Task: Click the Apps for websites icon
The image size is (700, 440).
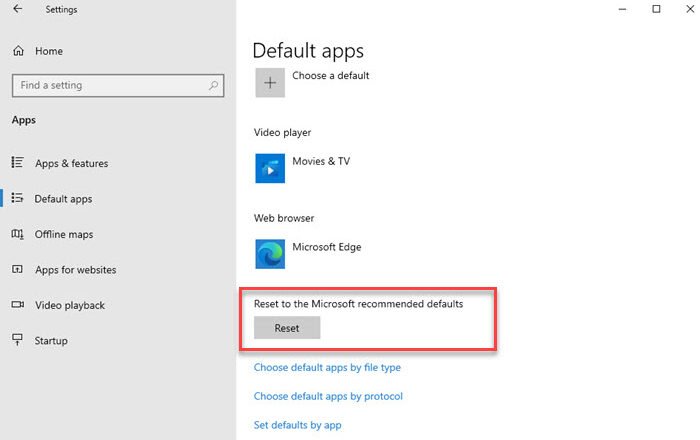Action: click(x=17, y=270)
